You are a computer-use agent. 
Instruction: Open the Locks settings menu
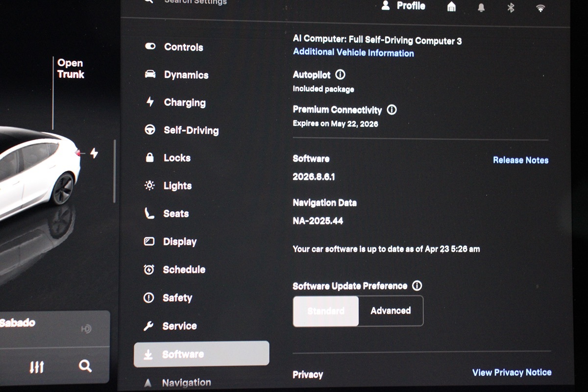[x=167, y=158]
